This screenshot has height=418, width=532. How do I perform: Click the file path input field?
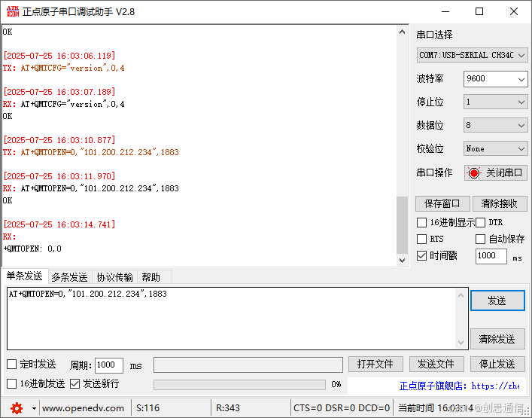pyautogui.click(x=248, y=365)
